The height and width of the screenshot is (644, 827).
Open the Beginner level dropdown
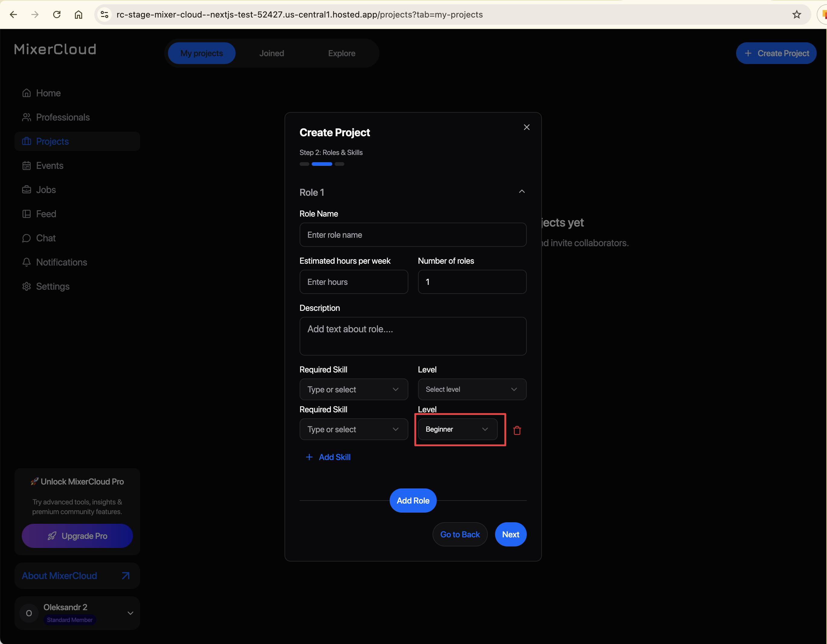click(457, 429)
